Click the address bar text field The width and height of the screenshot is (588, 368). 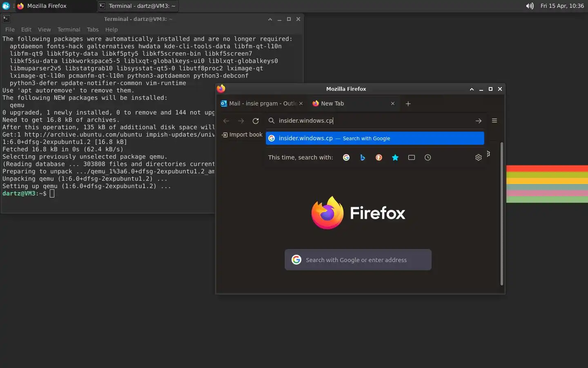(x=375, y=121)
